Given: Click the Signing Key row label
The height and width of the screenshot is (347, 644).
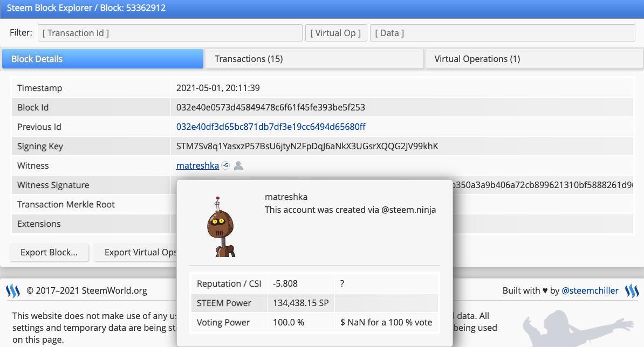Looking at the screenshot, I should [x=40, y=147].
